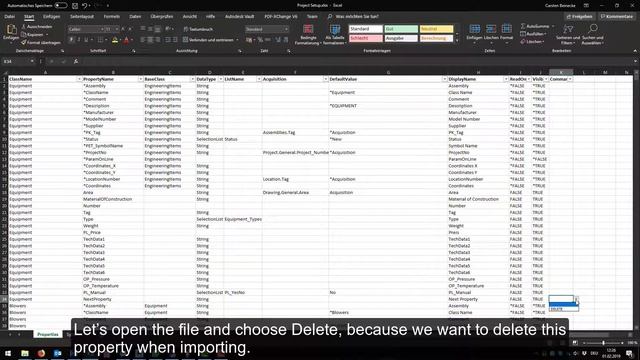Click the cell borders icon
The image size is (640, 360).
coord(100,40)
